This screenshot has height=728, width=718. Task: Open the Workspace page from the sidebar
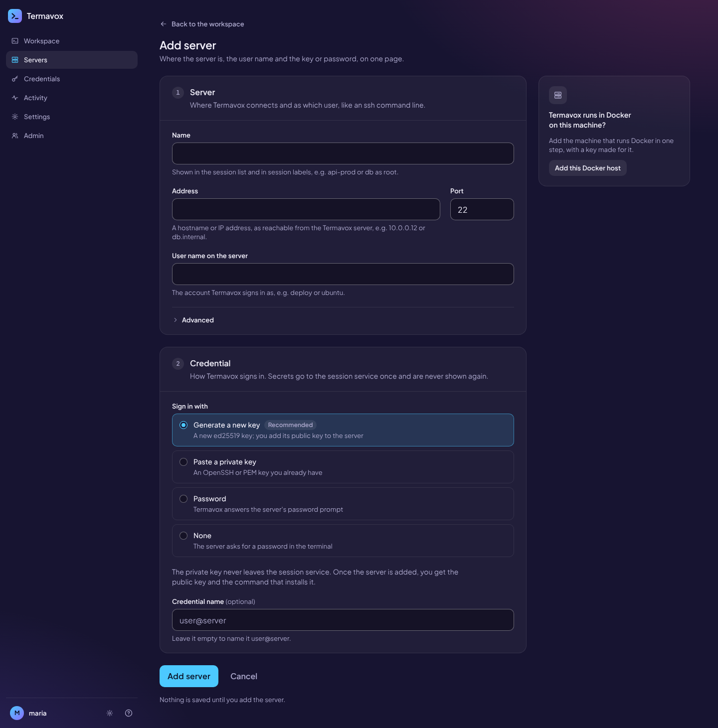coord(72,41)
